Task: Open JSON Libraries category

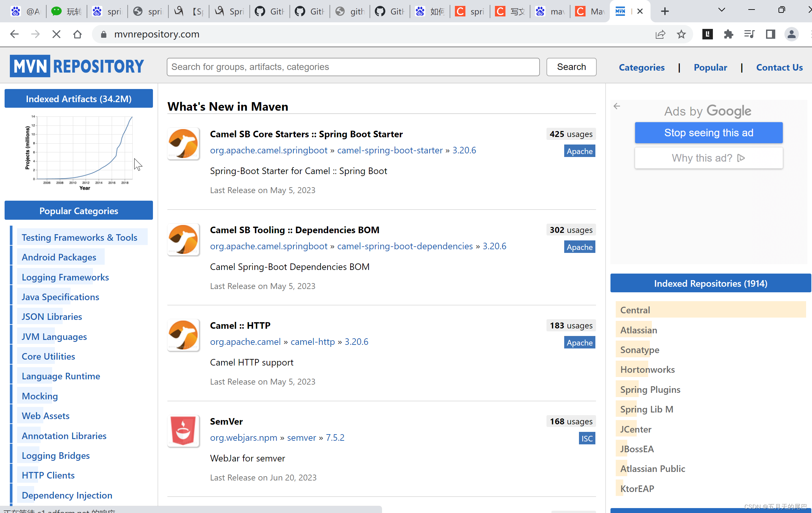Action: pos(52,317)
